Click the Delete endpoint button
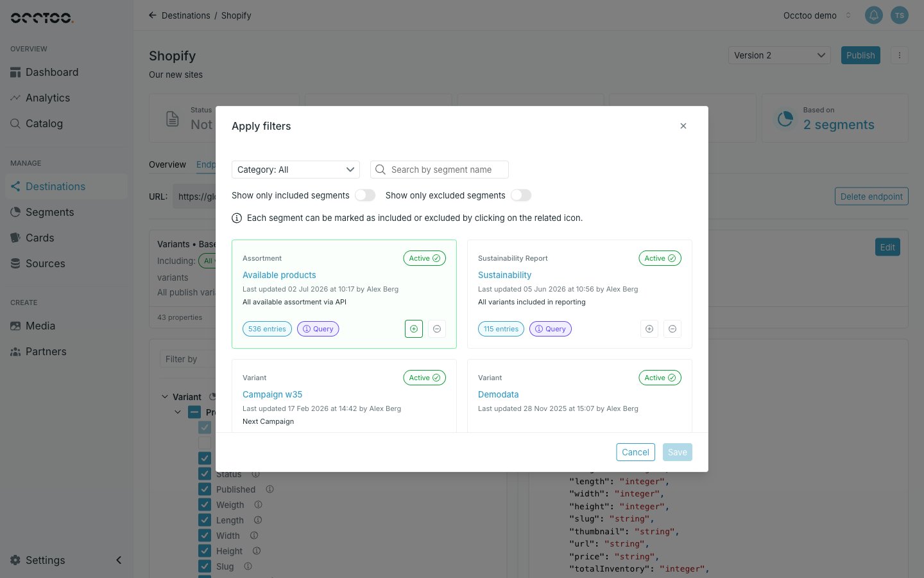Screen dimensions: 924x578 (871, 197)
